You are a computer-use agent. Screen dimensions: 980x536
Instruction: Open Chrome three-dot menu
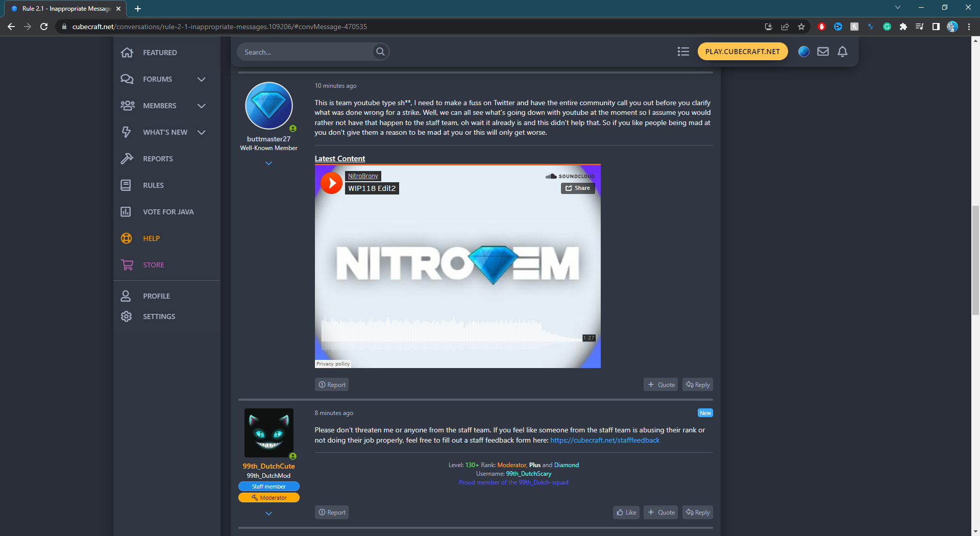tap(969, 27)
